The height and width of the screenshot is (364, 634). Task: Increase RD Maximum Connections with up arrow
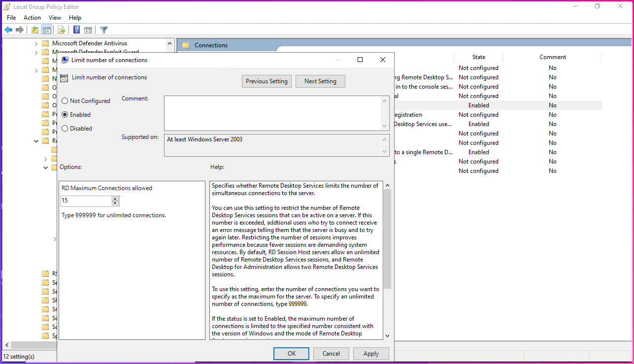coord(115,199)
